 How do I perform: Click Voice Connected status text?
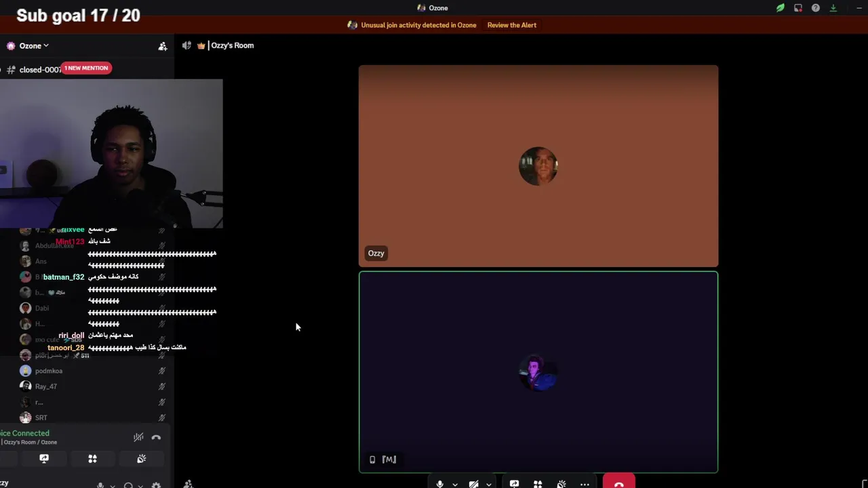(x=25, y=433)
